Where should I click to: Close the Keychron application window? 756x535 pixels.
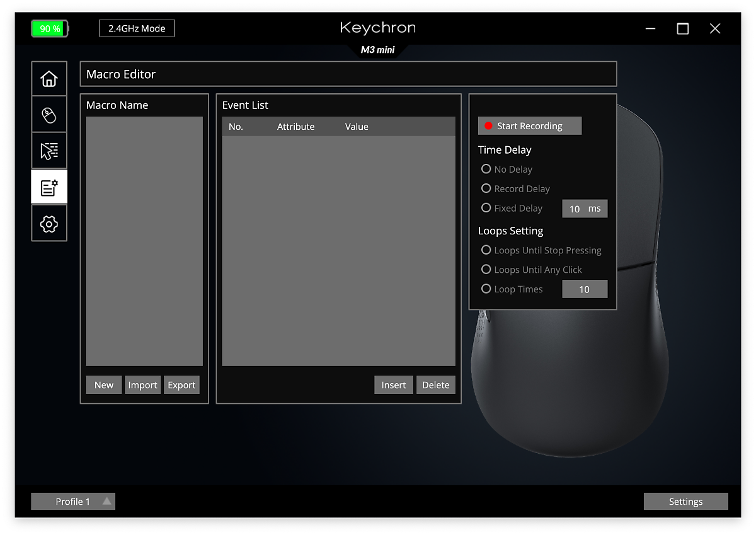point(715,28)
